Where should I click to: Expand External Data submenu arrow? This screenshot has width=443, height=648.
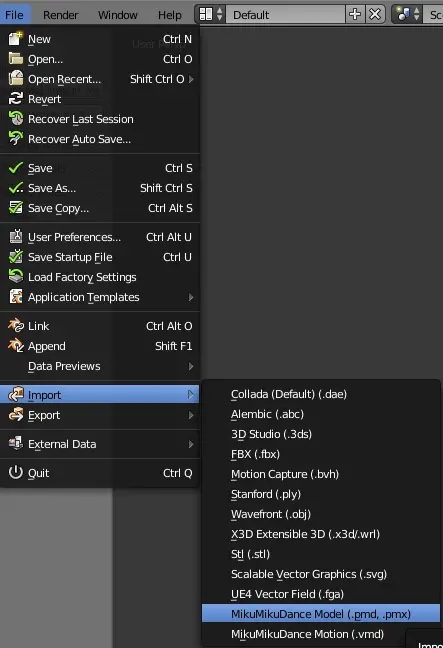191,444
